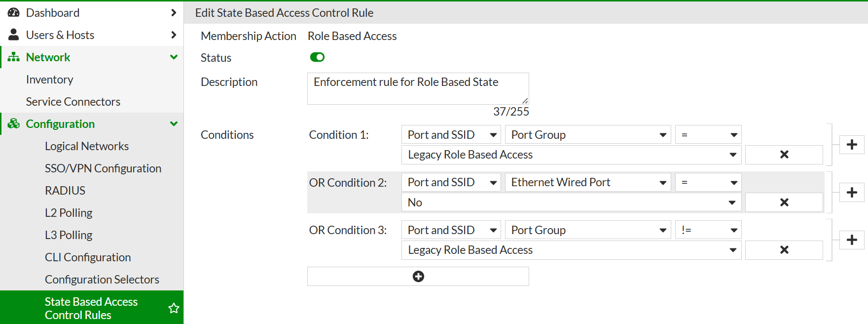
Task: Open Service Connectors
Action: (x=73, y=102)
